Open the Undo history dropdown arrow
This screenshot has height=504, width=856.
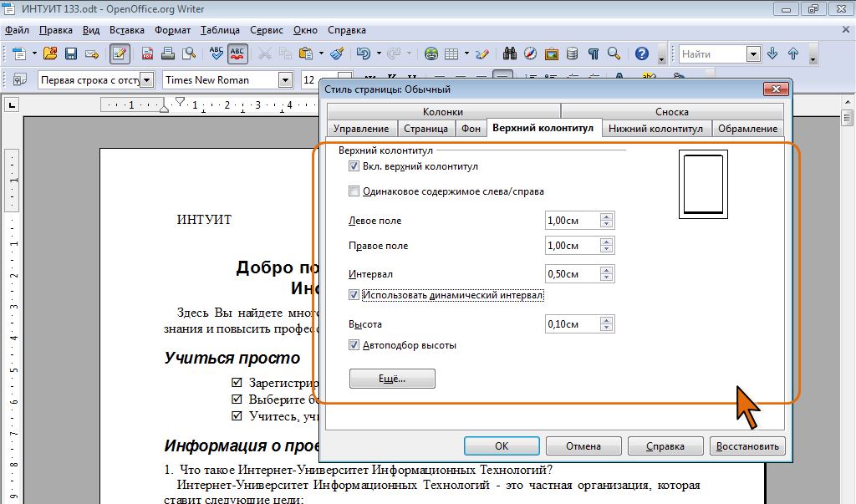pos(379,53)
